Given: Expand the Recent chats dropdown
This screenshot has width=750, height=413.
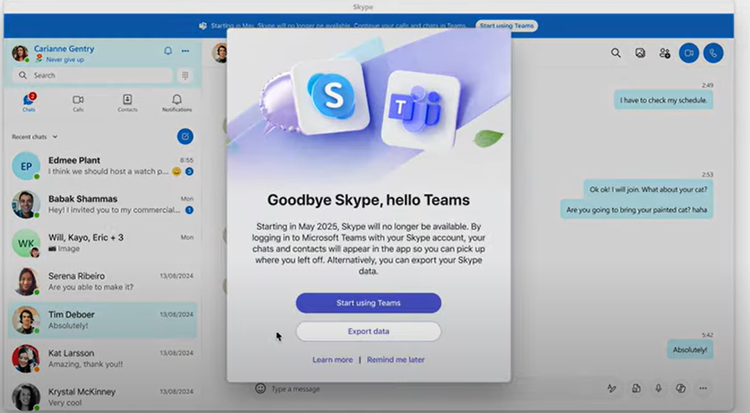Looking at the screenshot, I should pyautogui.click(x=55, y=136).
